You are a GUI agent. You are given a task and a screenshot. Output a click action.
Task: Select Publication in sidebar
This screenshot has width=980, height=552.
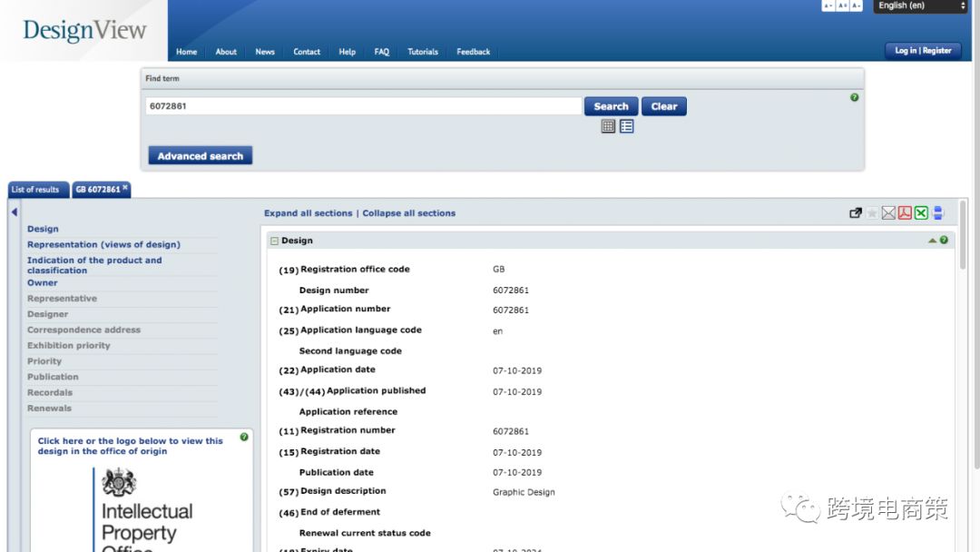click(53, 377)
